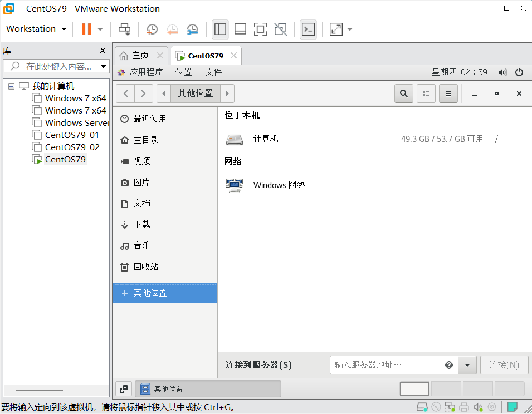Open the file manager hamburger menu

pyautogui.click(x=448, y=93)
